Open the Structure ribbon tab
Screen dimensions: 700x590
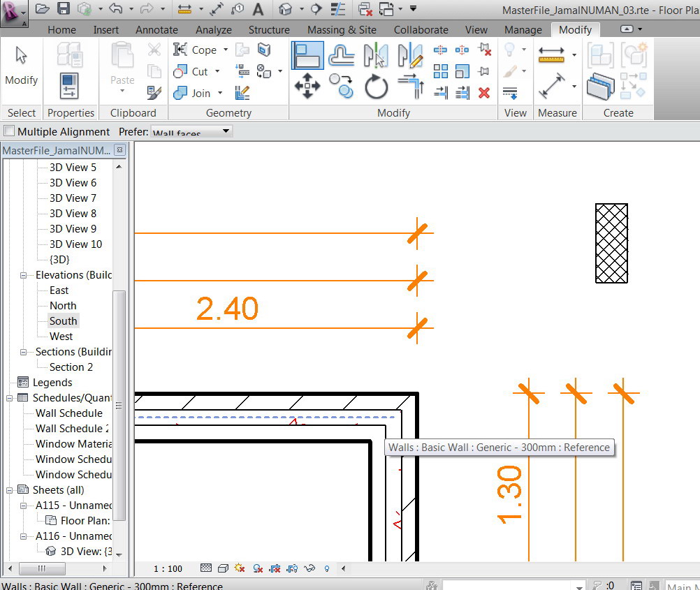click(269, 30)
